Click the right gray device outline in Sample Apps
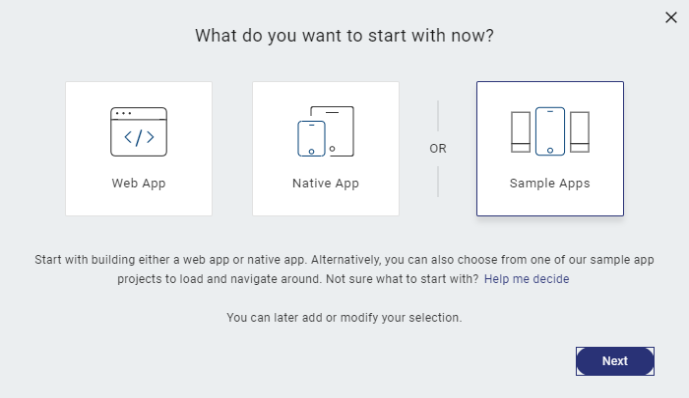 580,132
